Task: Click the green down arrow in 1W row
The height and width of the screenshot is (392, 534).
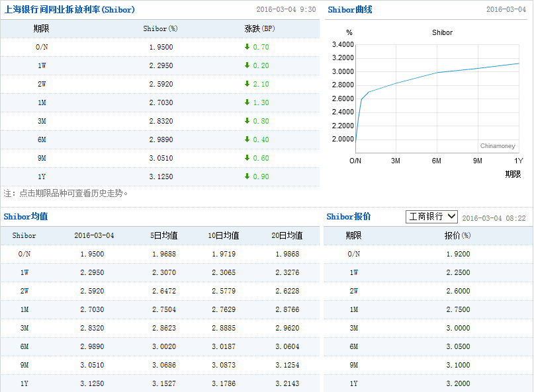Action: [x=247, y=65]
